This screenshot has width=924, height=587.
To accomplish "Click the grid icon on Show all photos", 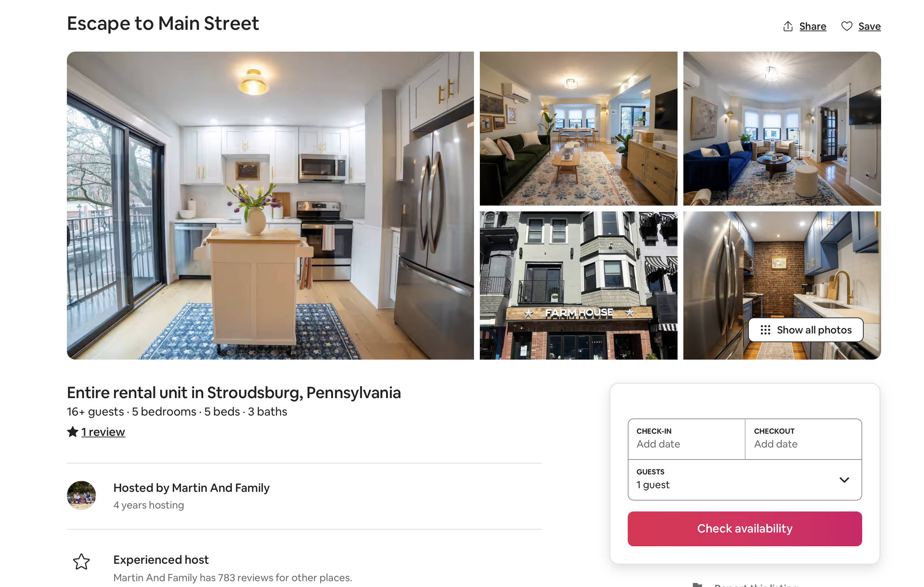I will coord(765,330).
